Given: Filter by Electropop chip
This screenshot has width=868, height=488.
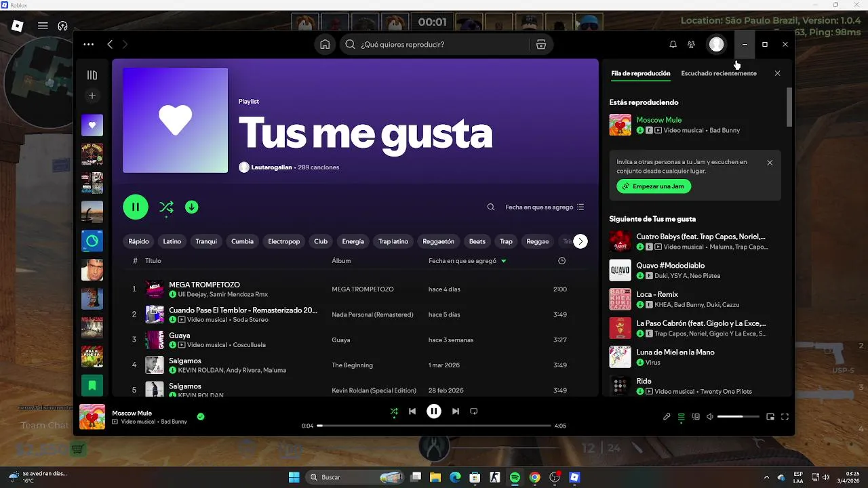Looking at the screenshot, I should 283,241.
